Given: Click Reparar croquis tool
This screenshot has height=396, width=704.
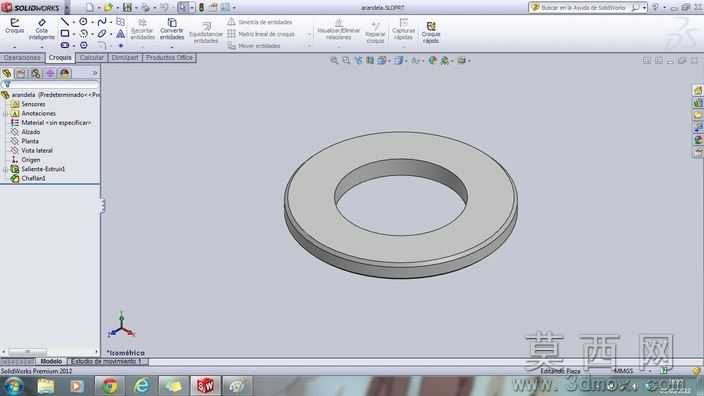Looking at the screenshot, I should point(375,33).
